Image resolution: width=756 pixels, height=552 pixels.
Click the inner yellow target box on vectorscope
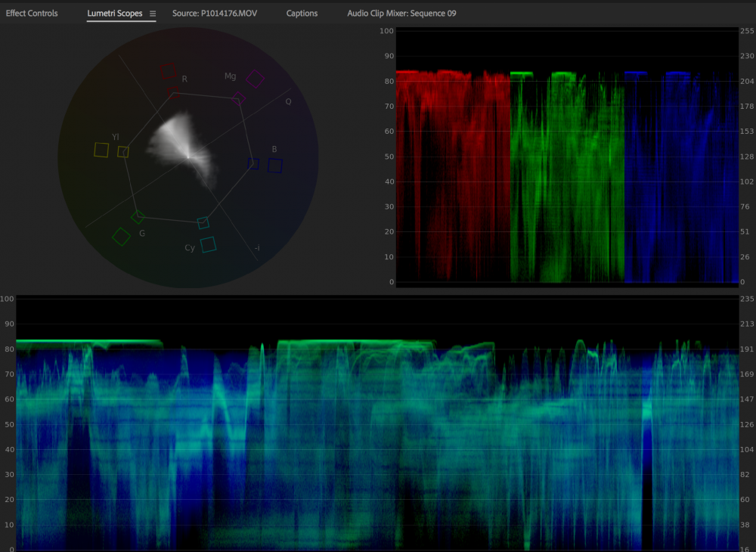123,152
